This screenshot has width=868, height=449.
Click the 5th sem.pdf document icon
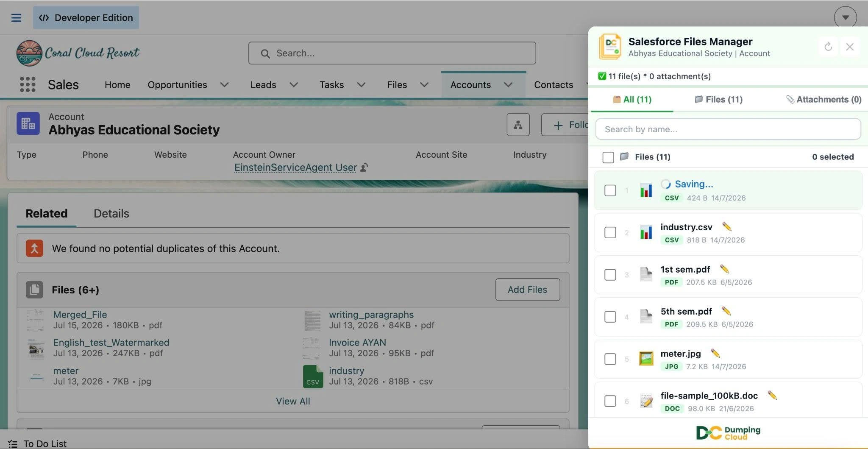point(646,316)
